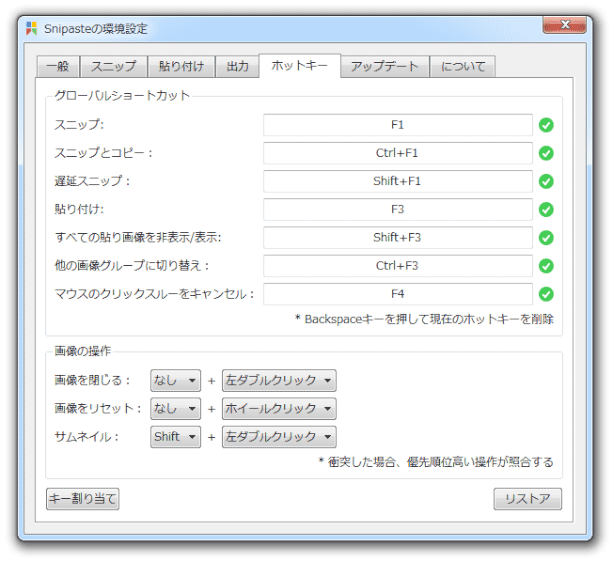Click the グローバルショートカット group title
The width and height of the screenshot is (613, 561).
coord(122,95)
